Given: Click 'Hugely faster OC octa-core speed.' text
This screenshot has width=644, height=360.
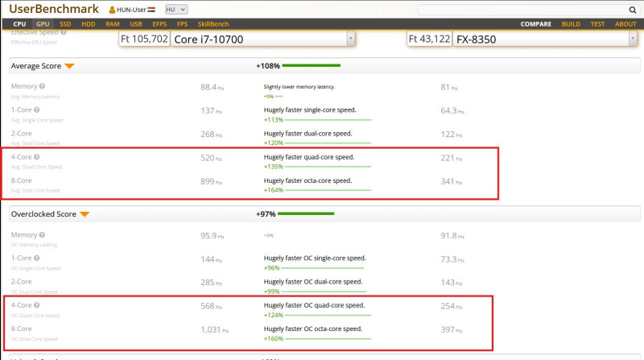Looking at the screenshot, I should click(x=313, y=329).
